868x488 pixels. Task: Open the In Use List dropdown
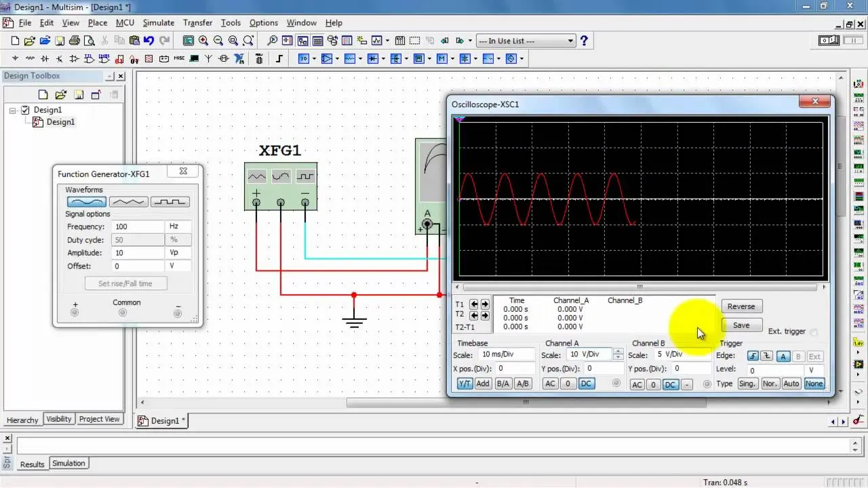click(x=572, y=41)
